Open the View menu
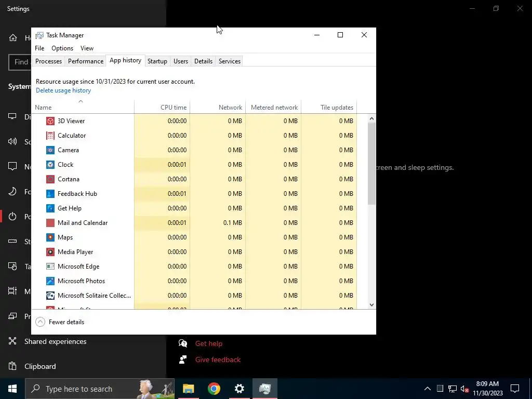The width and height of the screenshot is (532, 399). coord(87,48)
